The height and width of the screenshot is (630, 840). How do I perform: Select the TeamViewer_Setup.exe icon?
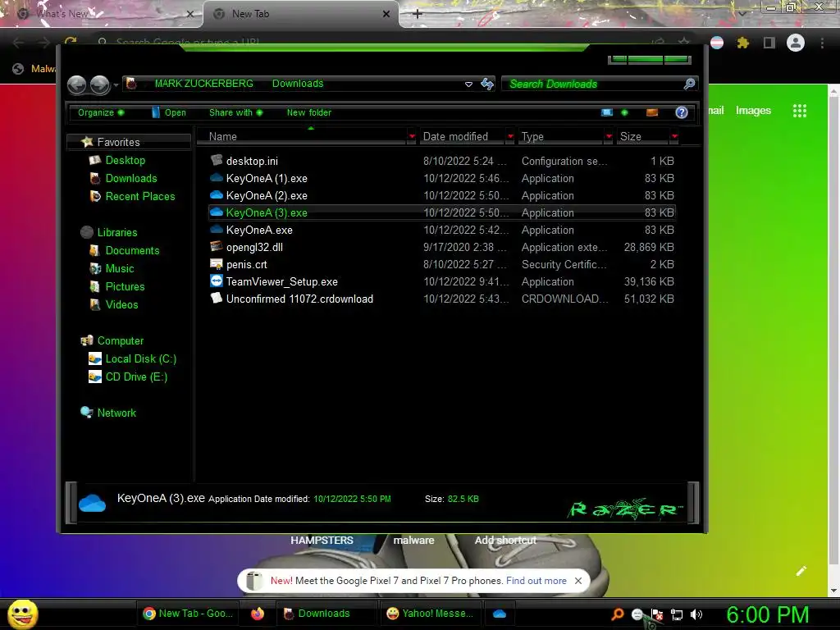pyautogui.click(x=217, y=281)
